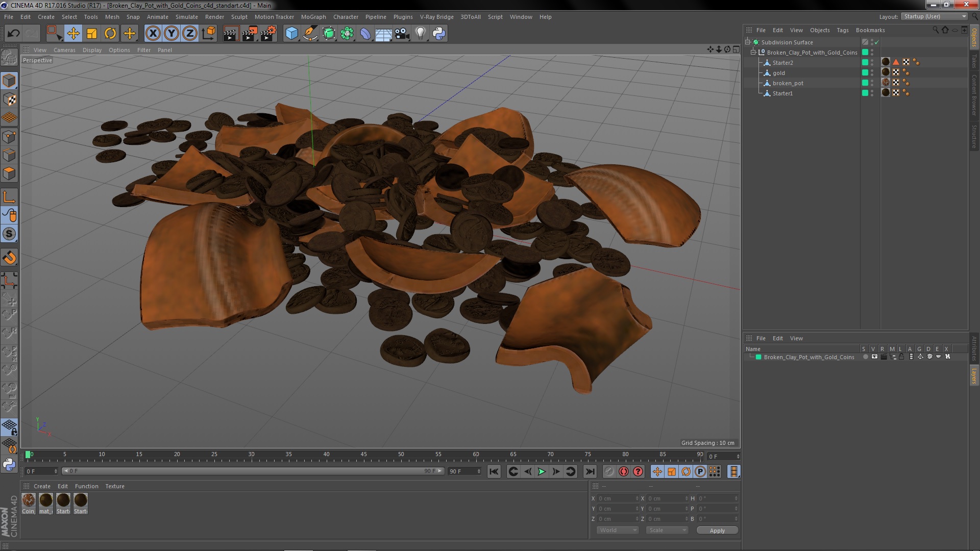Add a Cube primitive object
This screenshot has width=980, height=551.
coord(291,34)
